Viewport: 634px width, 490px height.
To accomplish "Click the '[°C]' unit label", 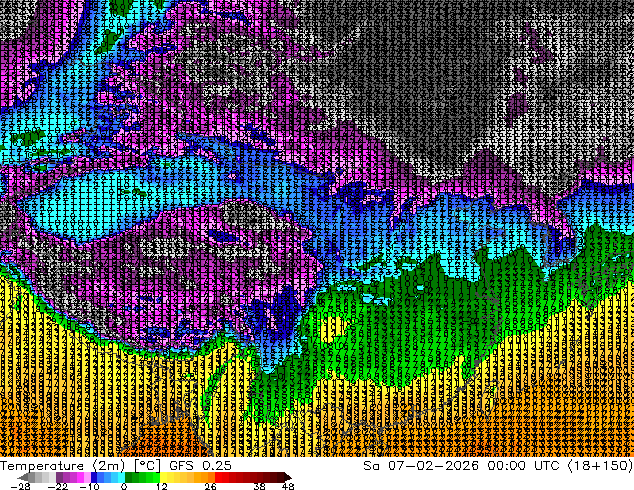I will pyautogui.click(x=147, y=466).
